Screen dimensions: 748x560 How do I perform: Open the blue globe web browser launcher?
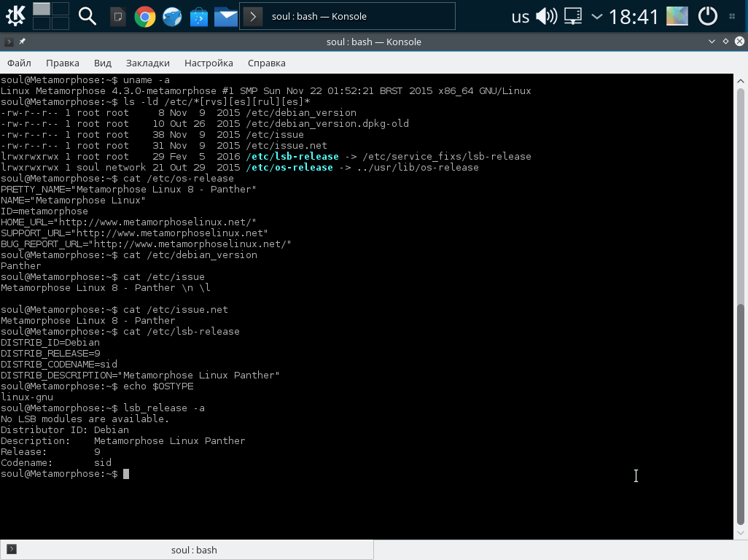coord(172,17)
